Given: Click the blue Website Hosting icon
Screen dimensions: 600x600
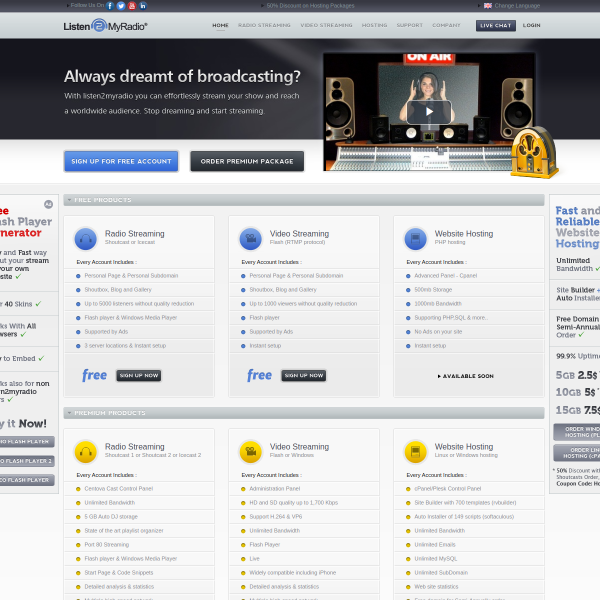Looking at the screenshot, I should pyautogui.click(x=416, y=239).
